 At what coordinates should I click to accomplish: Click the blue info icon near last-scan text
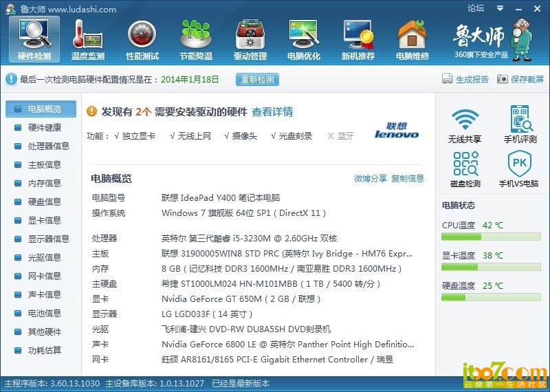11,79
